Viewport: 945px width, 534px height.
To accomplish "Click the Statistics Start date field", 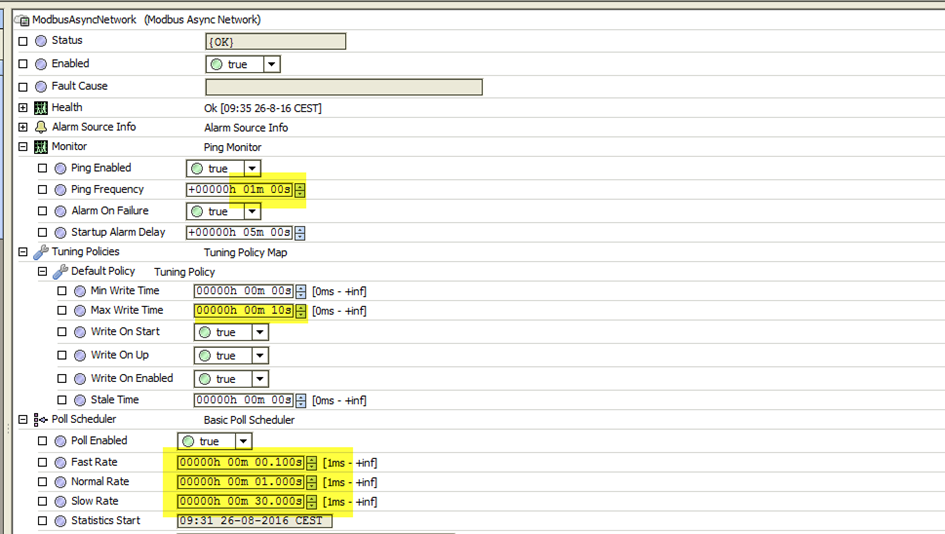I will (x=254, y=521).
